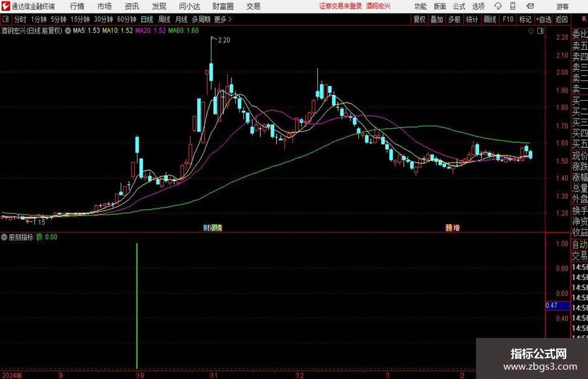Click the 1.15 low price annotation
The height and width of the screenshot is (379, 588).
[39, 222]
